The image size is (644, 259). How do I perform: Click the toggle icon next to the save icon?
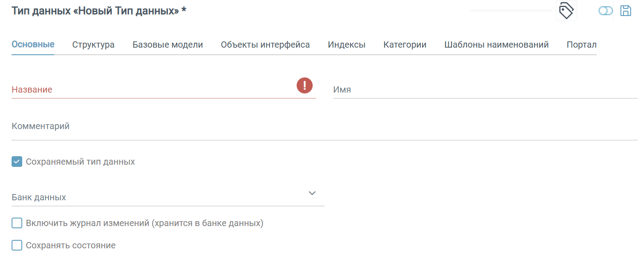click(605, 10)
